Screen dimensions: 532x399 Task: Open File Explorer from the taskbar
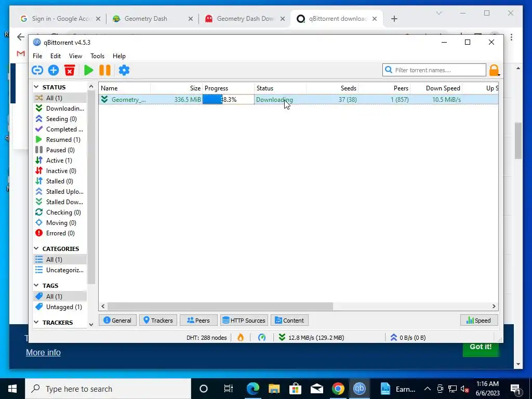point(274,389)
